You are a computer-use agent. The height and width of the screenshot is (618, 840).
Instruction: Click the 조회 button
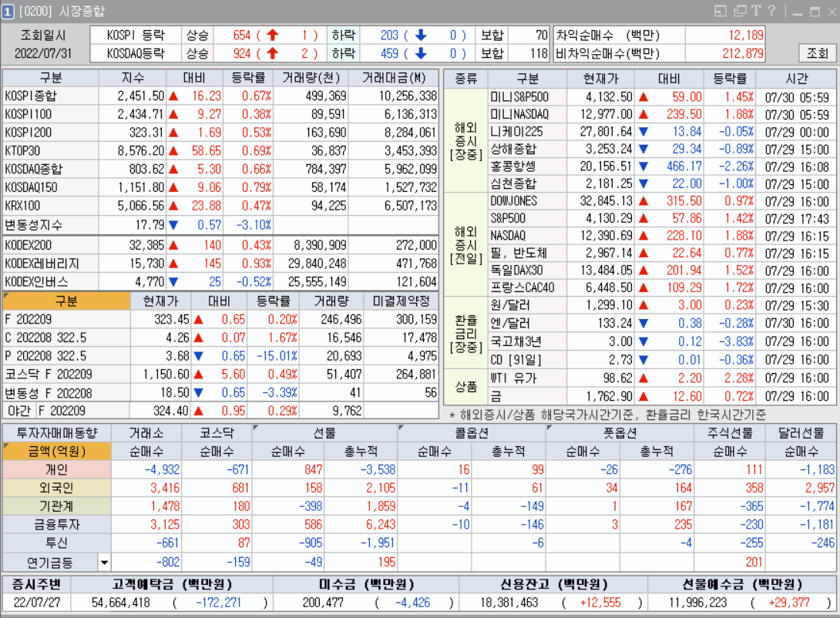(x=817, y=53)
